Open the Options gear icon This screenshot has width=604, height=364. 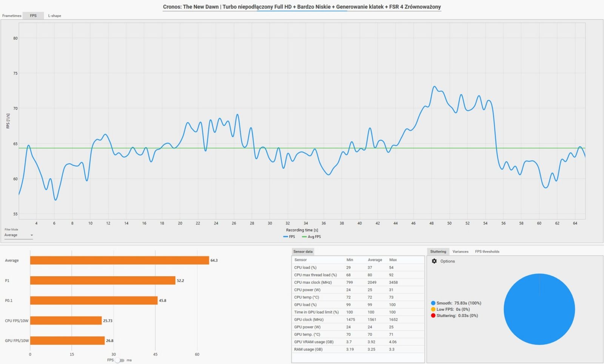point(434,261)
